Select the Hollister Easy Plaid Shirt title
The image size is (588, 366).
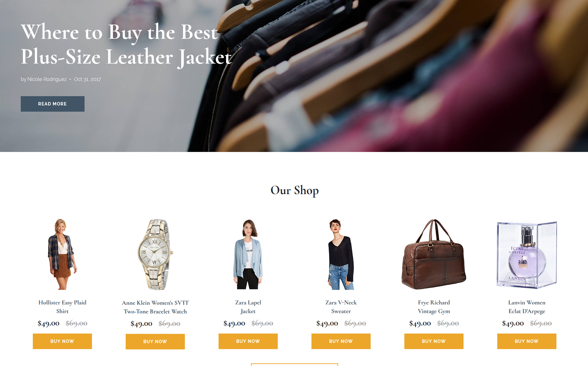tap(62, 307)
